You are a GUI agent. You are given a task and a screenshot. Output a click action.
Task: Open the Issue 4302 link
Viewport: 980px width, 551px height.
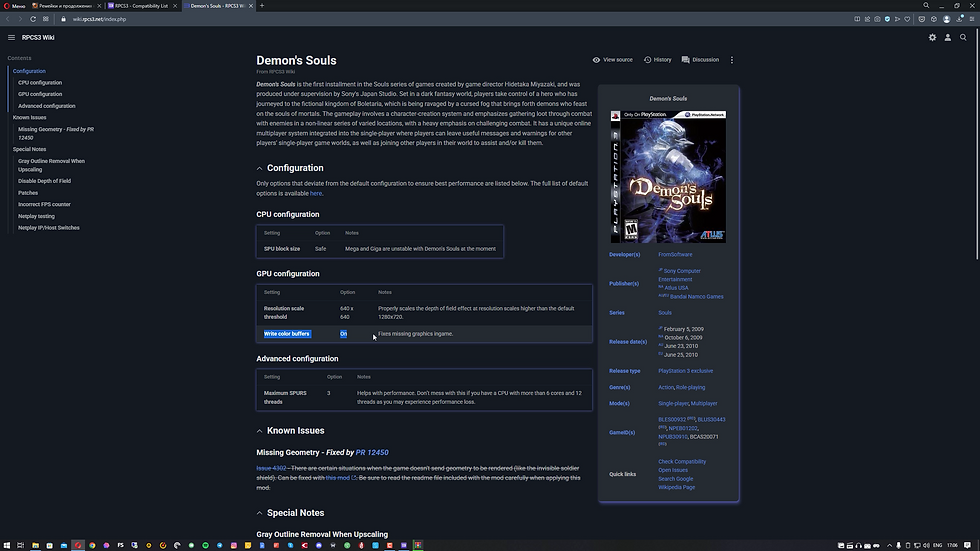[271, 468]
